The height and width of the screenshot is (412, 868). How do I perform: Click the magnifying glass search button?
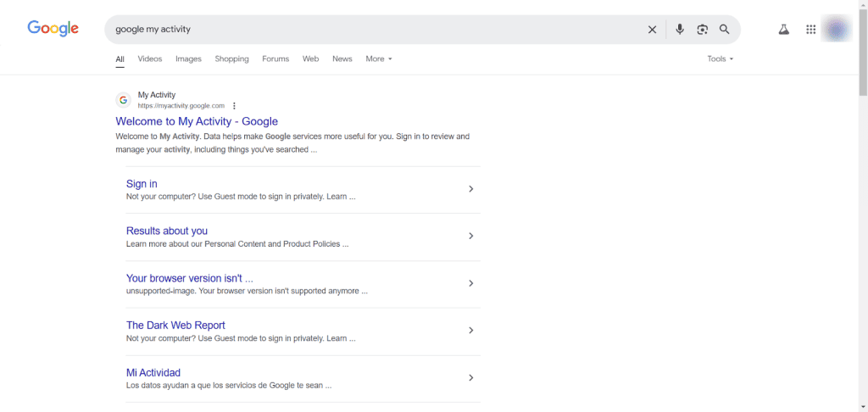[724, 30]
